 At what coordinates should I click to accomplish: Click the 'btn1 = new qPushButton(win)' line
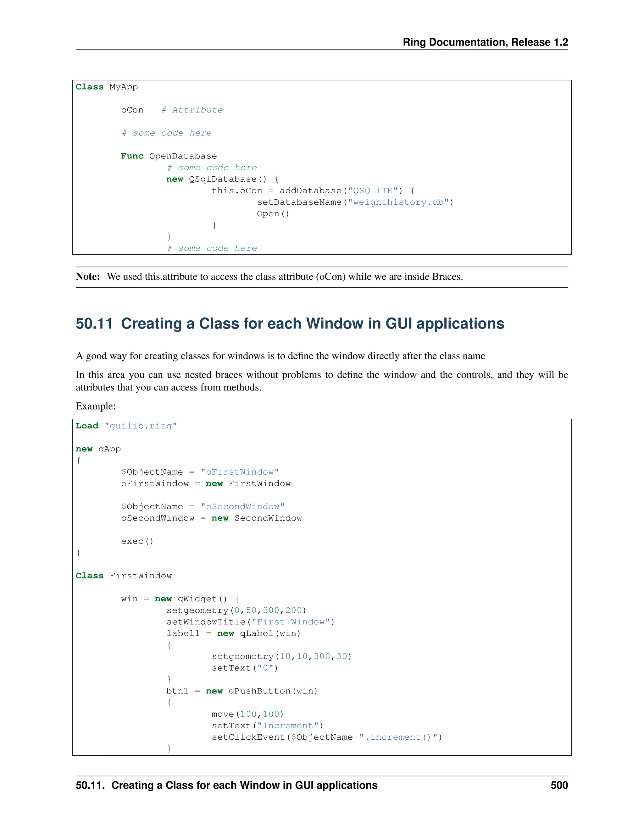(x=242, y=691)
